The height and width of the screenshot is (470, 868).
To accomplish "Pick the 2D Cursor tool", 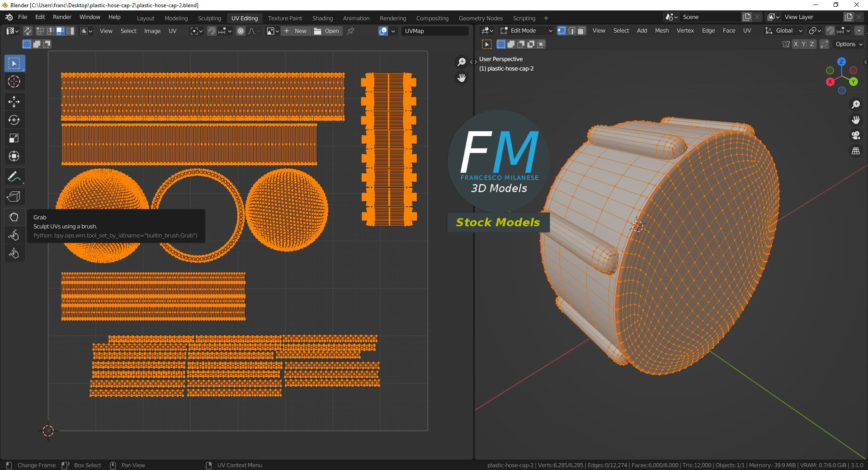I will (14, 81).
